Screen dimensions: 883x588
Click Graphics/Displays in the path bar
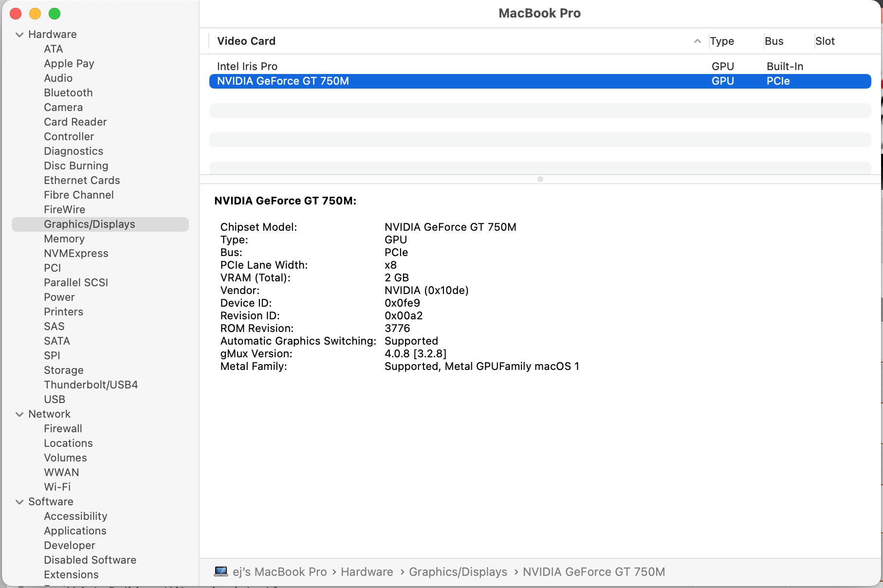[x=458, y=572]
